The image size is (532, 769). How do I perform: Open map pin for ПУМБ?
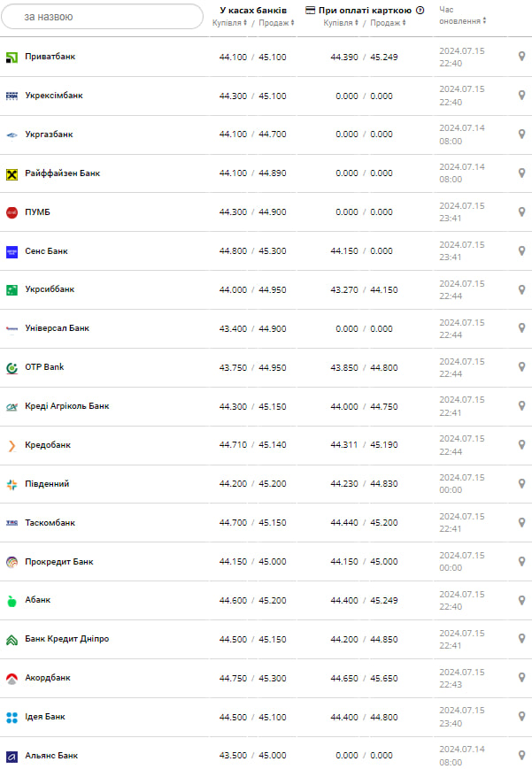pos(521,212)
